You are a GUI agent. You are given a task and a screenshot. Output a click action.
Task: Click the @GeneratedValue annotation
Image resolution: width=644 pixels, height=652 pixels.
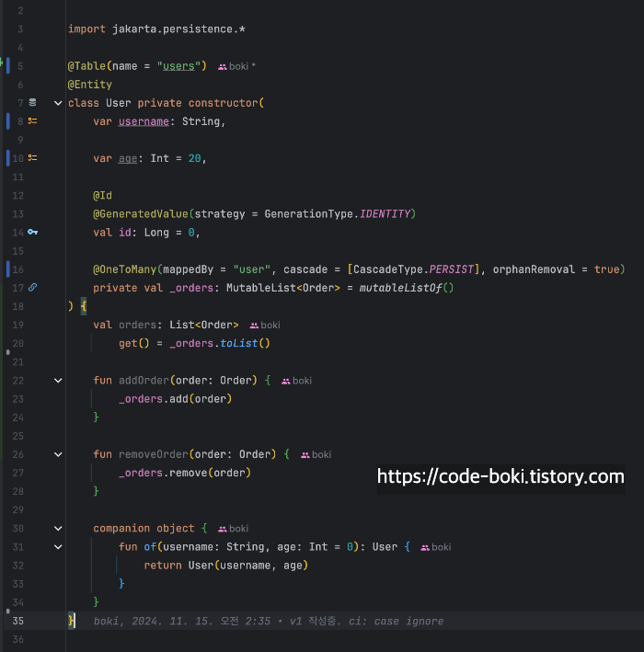[x=141, y=213]
